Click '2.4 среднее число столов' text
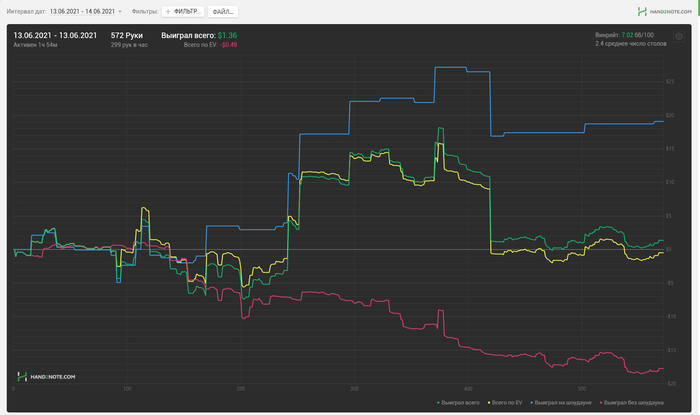This screenshot has width=700, height=415. [630, 44]
